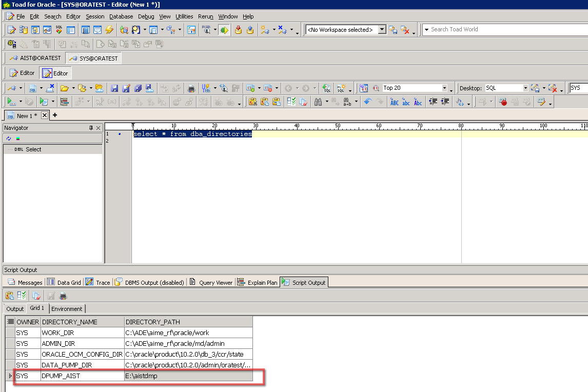This screenshot has width=588, height=392.
Task: Select the DML Select navigator item
Action: coord(33,149)
